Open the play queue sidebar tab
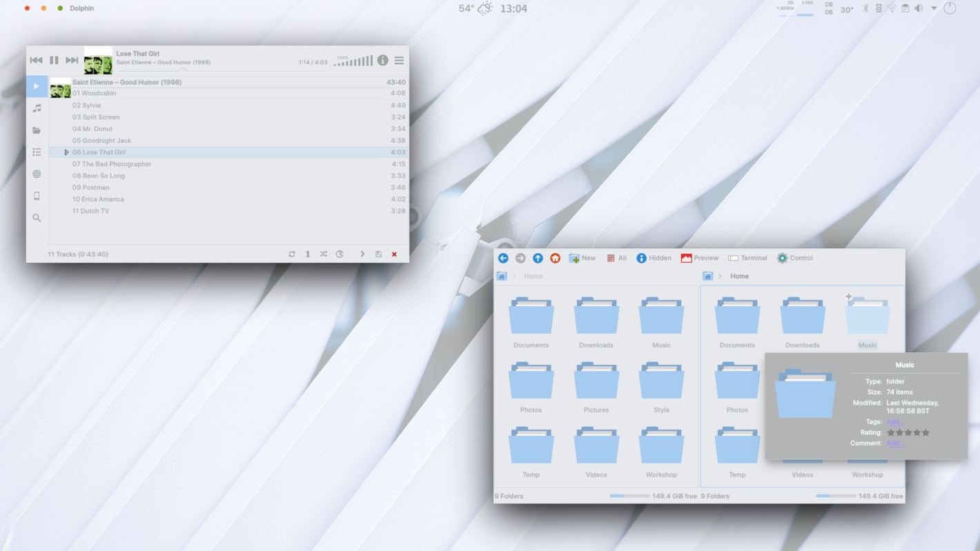This screenshot has height=551, width=980. pos(37,86)
